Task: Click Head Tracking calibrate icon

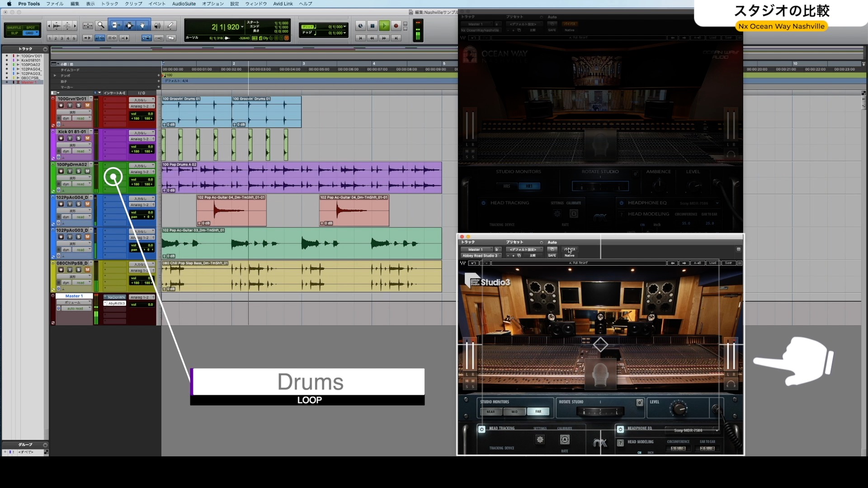Action: pyautogui.click(x=565, y=439)
